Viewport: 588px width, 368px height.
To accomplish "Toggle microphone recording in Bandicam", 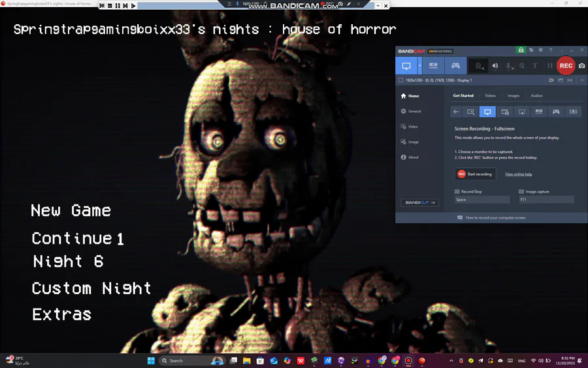I will 509,66.
